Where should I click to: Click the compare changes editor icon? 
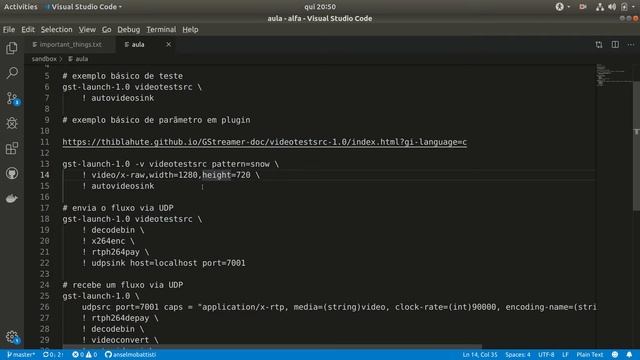pyautogui.click(x=599, y=44)
